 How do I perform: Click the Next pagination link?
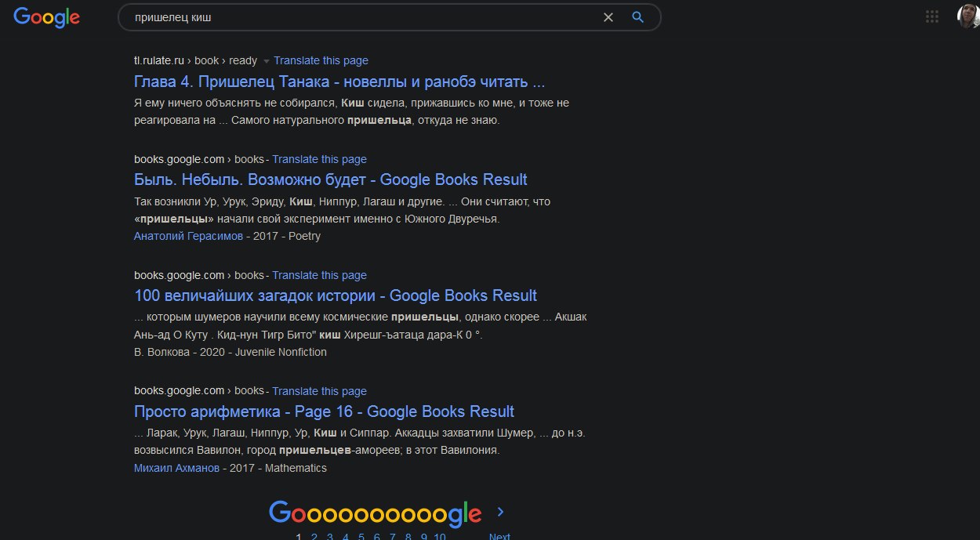[499, 537]
